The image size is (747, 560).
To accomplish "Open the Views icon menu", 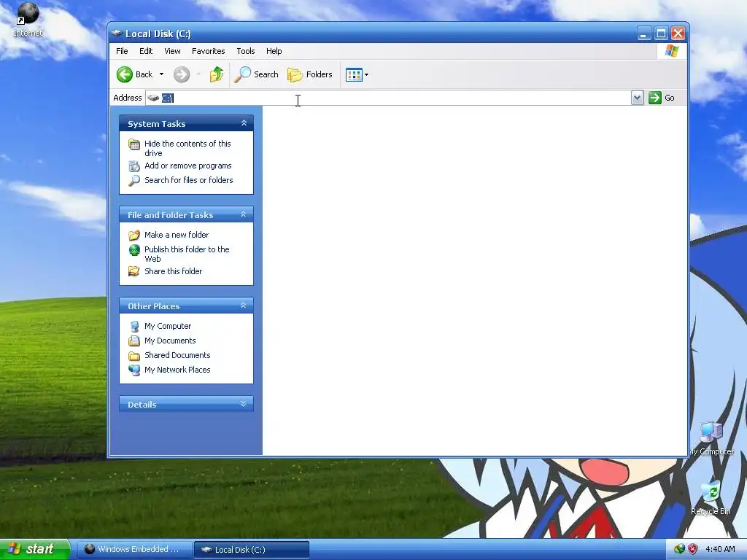I will [357, 74].
